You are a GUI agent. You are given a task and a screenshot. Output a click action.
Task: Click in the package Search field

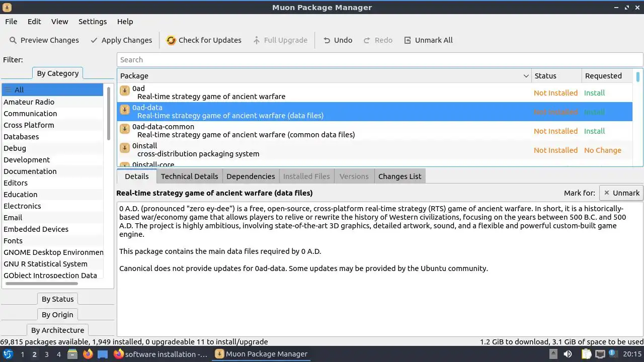380,60
